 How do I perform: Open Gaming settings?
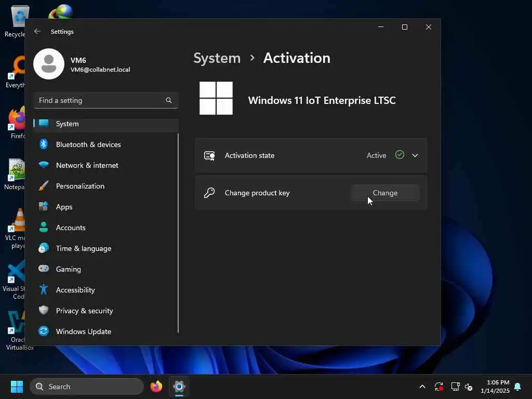pos(106,269)
